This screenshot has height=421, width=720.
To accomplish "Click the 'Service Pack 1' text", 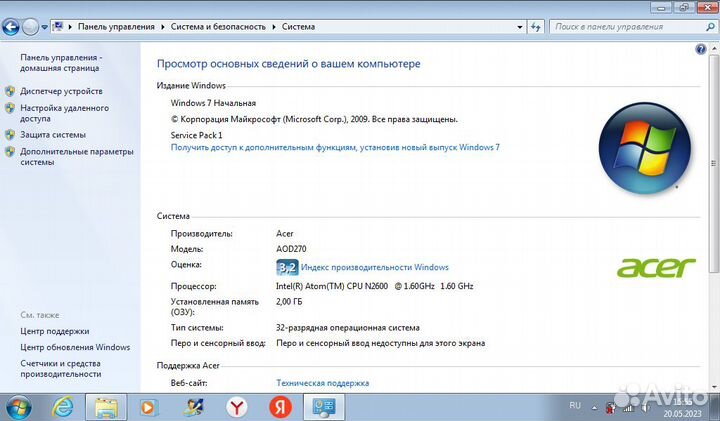I will pos(196,135).
